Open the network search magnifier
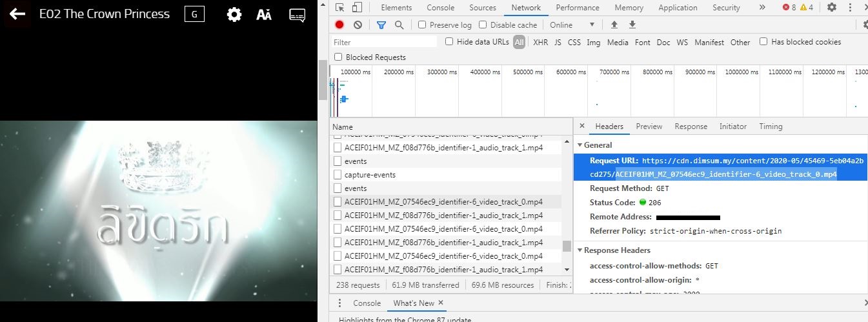This screenshot has width=868, height=322. (x=399, y=25)
